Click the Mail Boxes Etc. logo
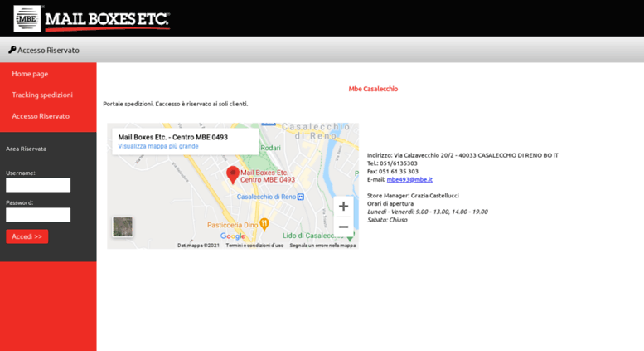 tap(92, 18)
